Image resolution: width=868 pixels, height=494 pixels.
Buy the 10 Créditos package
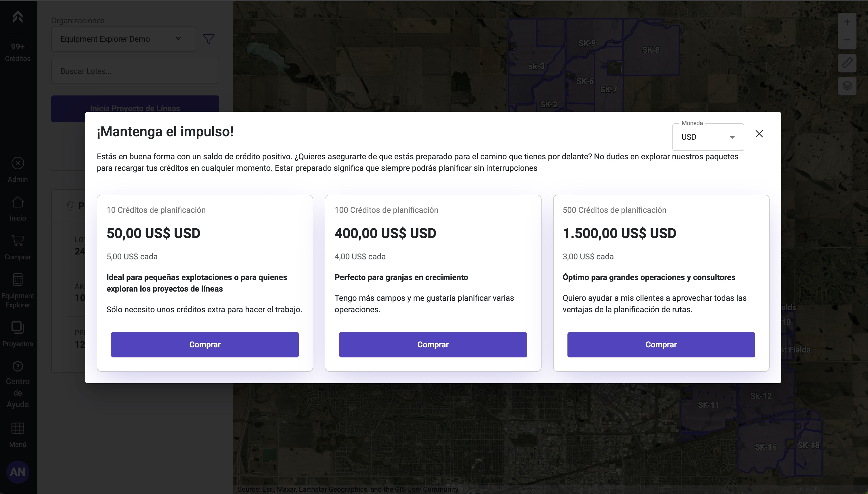204,344
